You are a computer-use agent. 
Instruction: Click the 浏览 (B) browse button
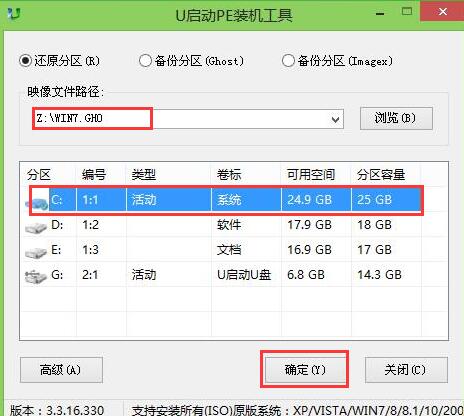396,118
